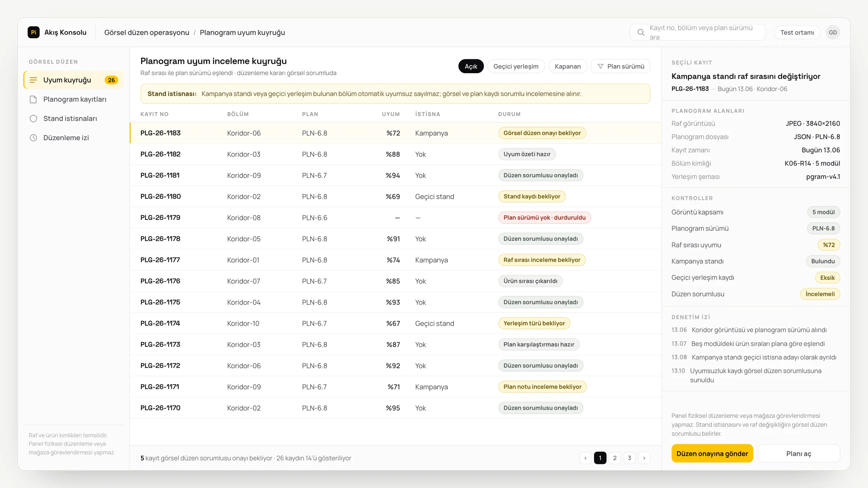
Task: Select record PLG-26-1173
Action: pos(395,345)
